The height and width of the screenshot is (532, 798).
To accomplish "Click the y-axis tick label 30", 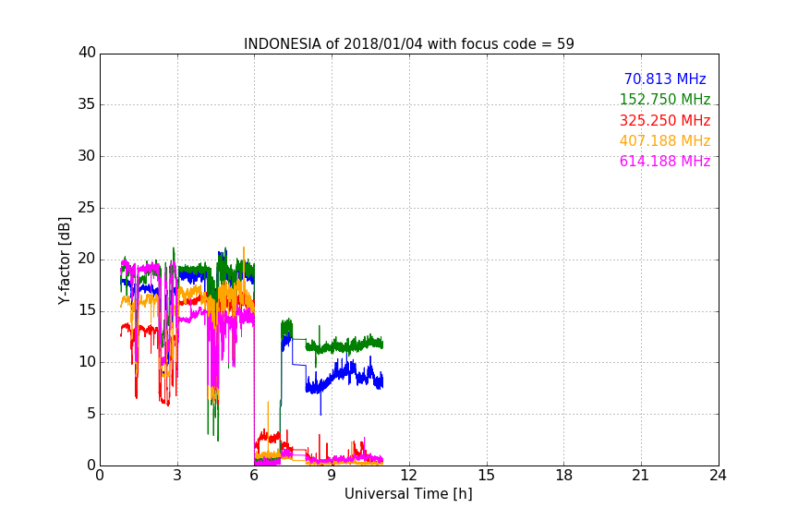I will (x=87, y=156).
